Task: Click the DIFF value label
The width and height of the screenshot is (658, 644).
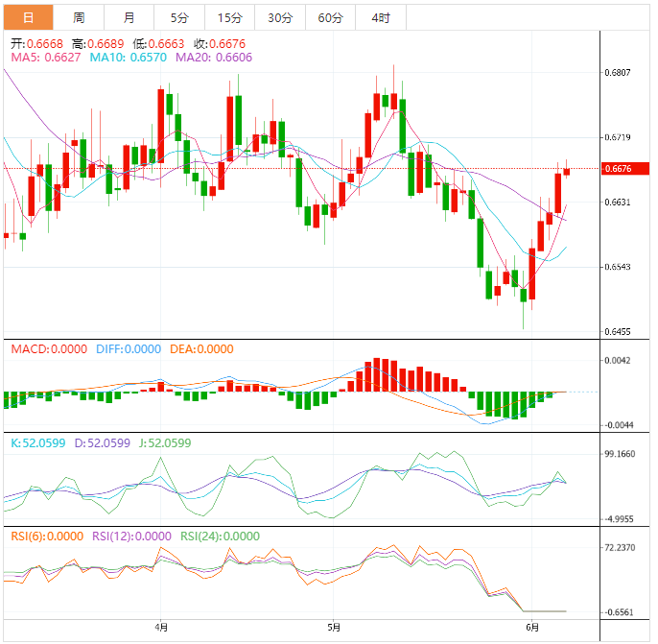Action: (x=128, y=349)
